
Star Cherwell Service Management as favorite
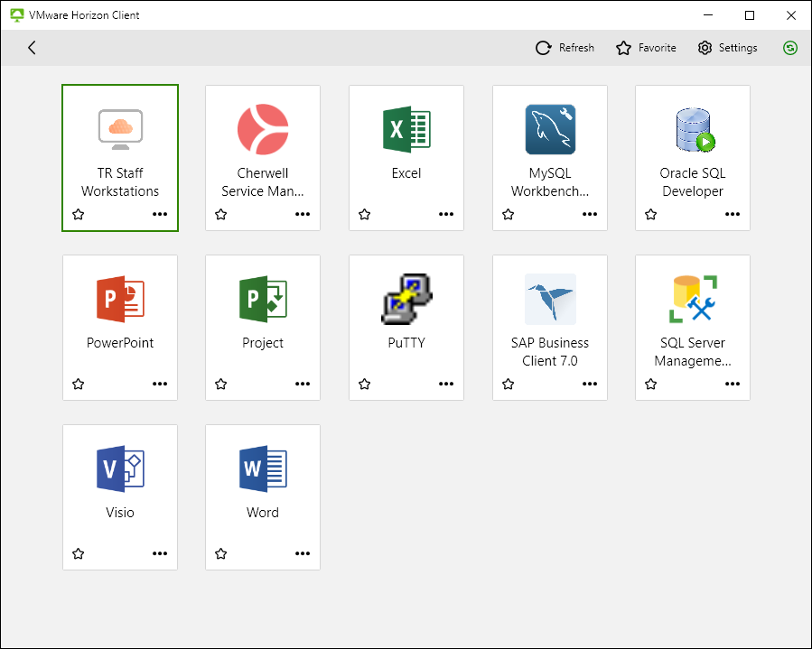pyautogui.click(x=221, y=214)
